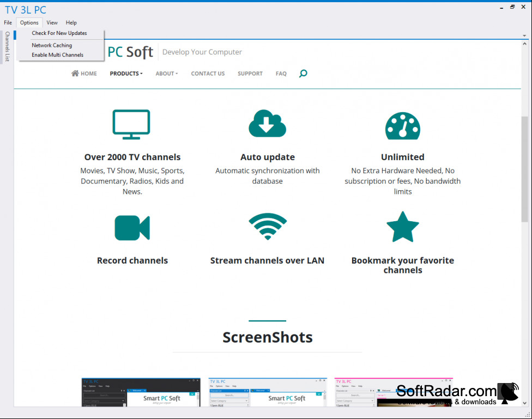
Task: Open the CONTACT US page
Action: 208,74
